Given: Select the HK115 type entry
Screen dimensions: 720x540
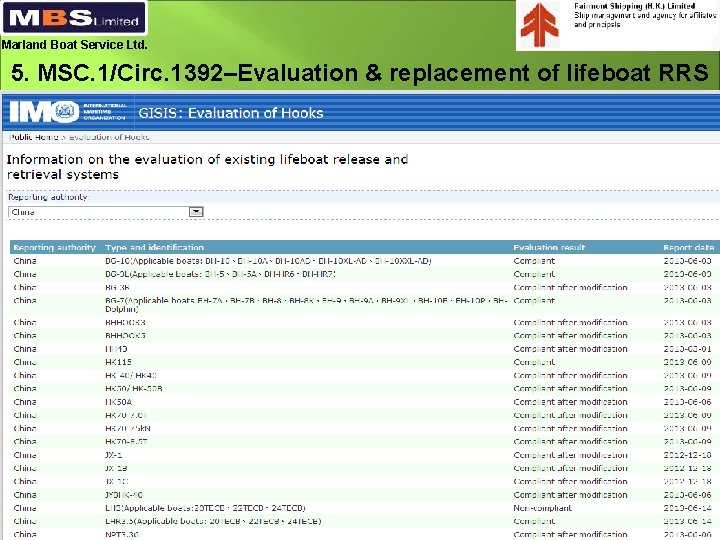Looking at the screenshot, I should (118, 362).
